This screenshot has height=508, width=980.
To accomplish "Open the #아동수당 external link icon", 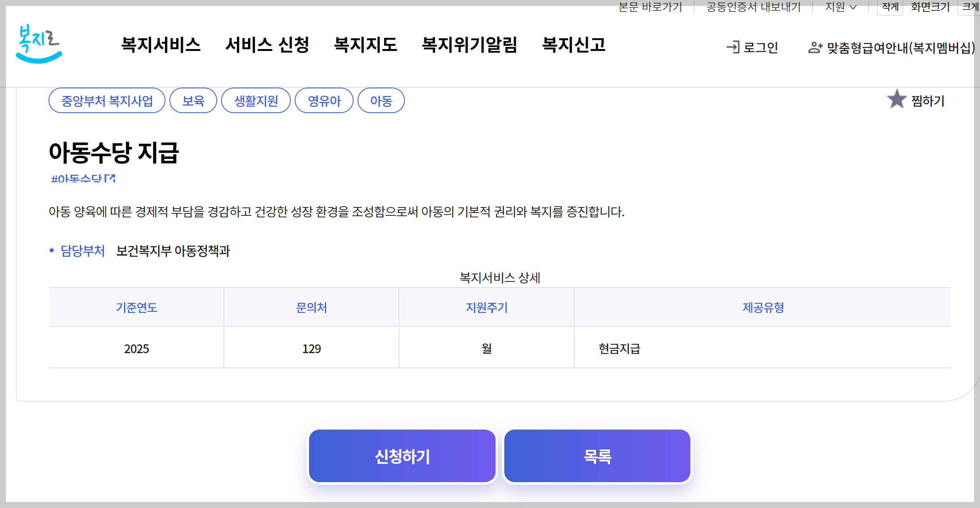I will pyautogui.click(x=110, y=178).
